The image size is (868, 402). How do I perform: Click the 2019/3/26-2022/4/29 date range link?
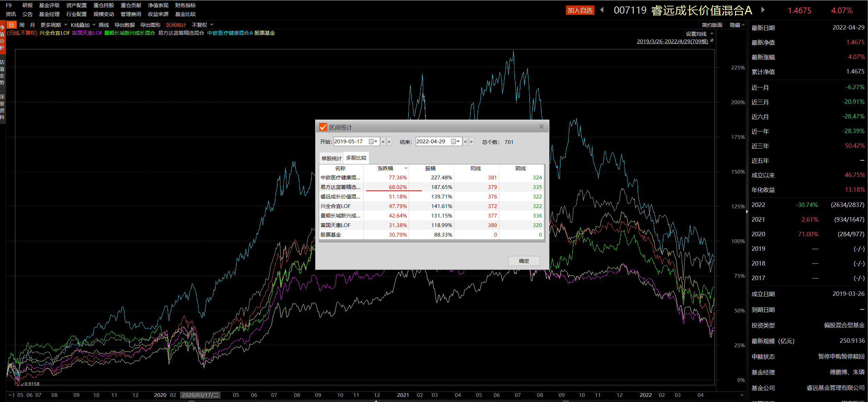[x=672, y=41]
